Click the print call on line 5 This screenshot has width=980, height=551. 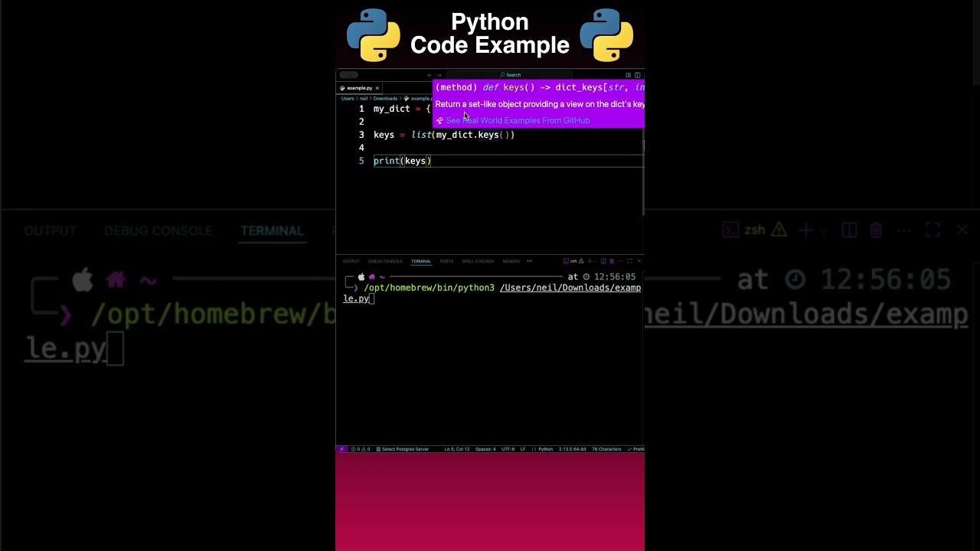(x=387, y=161)
